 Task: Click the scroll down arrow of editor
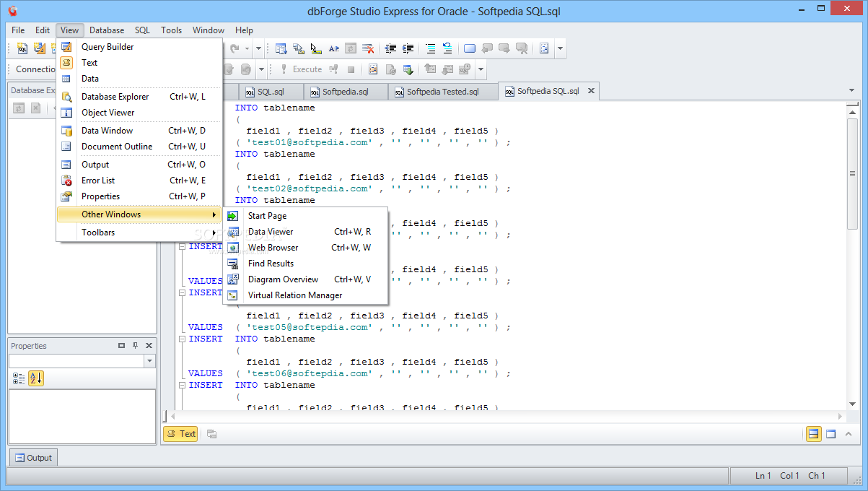853,404
